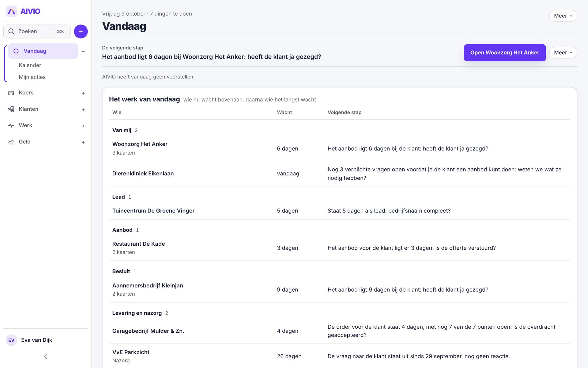The image size is (588, 368).
Task: Expand the Koers section with its plus
Action: coord(83,93)
